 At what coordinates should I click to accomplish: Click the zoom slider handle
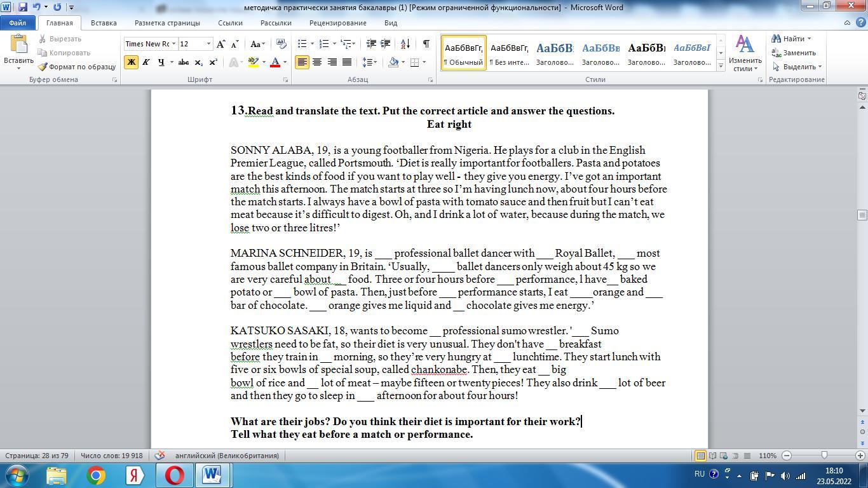pos(824,456)
